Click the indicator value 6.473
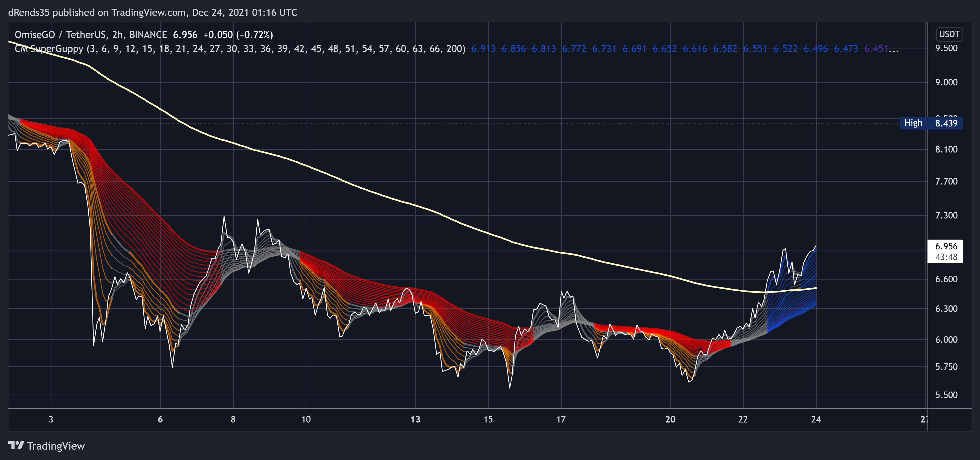 846,49
